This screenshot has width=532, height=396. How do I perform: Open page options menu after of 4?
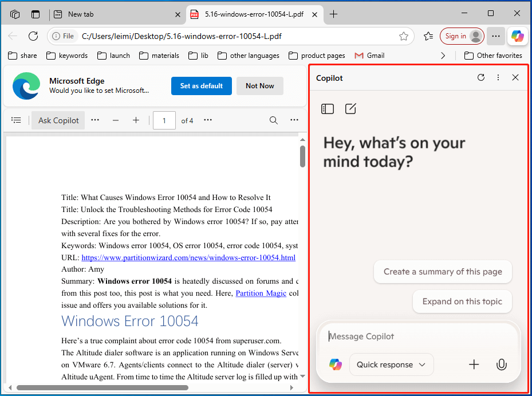coord(208,120)
